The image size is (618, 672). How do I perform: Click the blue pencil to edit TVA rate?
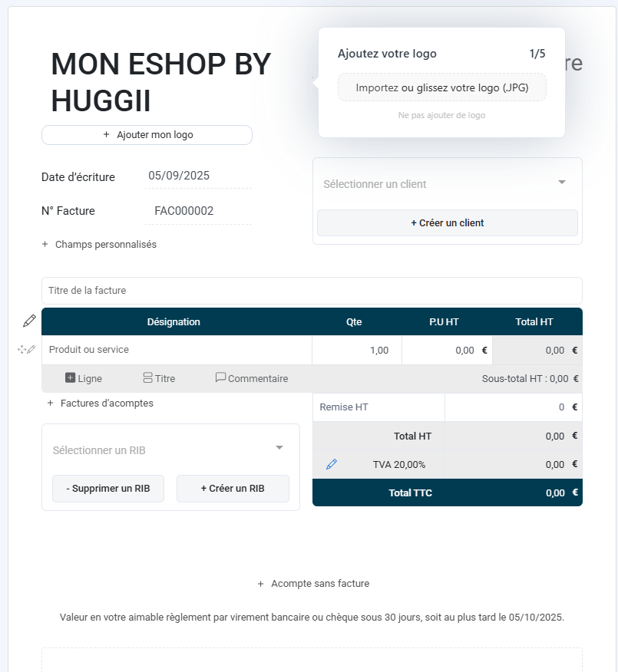(x=332, y=464)
